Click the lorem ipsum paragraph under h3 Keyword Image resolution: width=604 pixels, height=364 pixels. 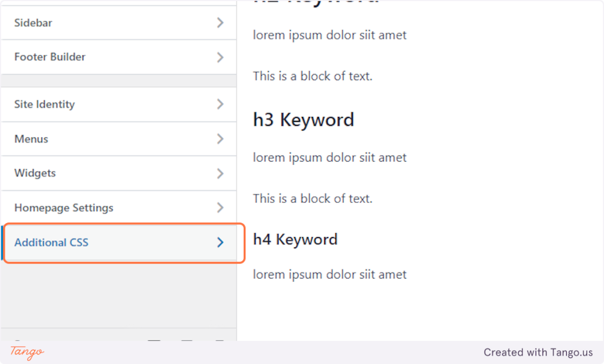330,158
